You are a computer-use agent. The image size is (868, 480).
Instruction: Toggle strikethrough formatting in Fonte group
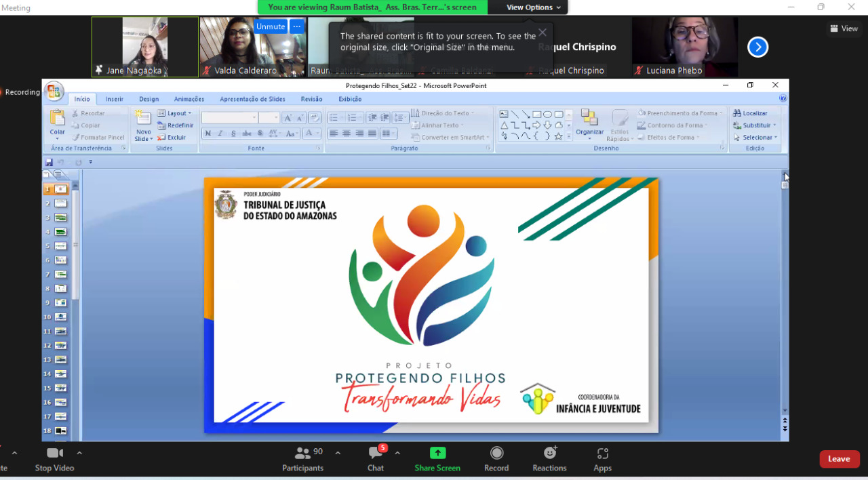[x=246, y=134]
